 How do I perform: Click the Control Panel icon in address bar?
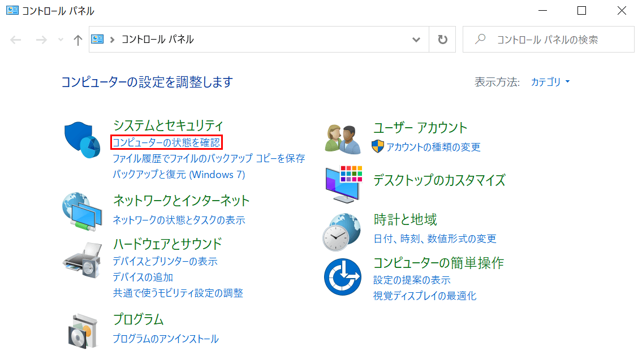coord(97,39)
